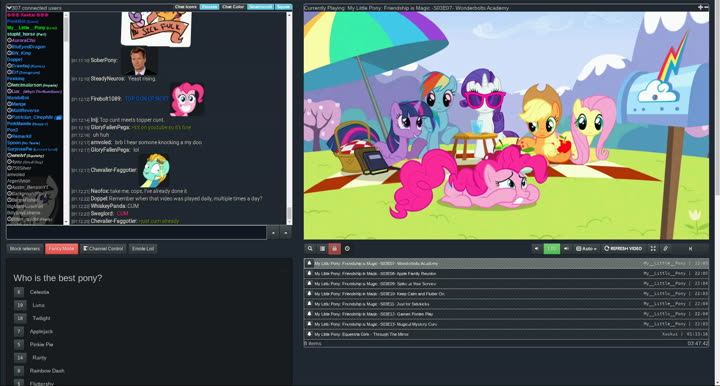Click the scroll-down arrow of the user list scrollbar
The width and height of the screenshot is (720, 386).
coord(67,222)
